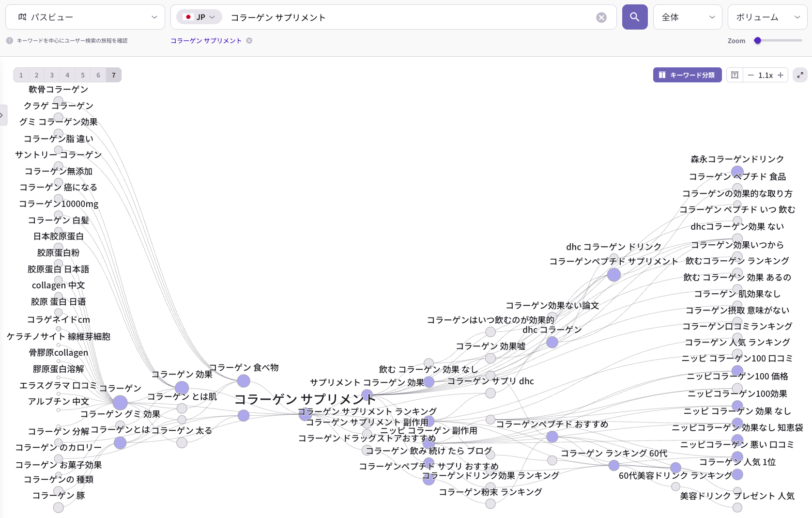Open the JP country selector
812x518 pixels.
point(199,17)
